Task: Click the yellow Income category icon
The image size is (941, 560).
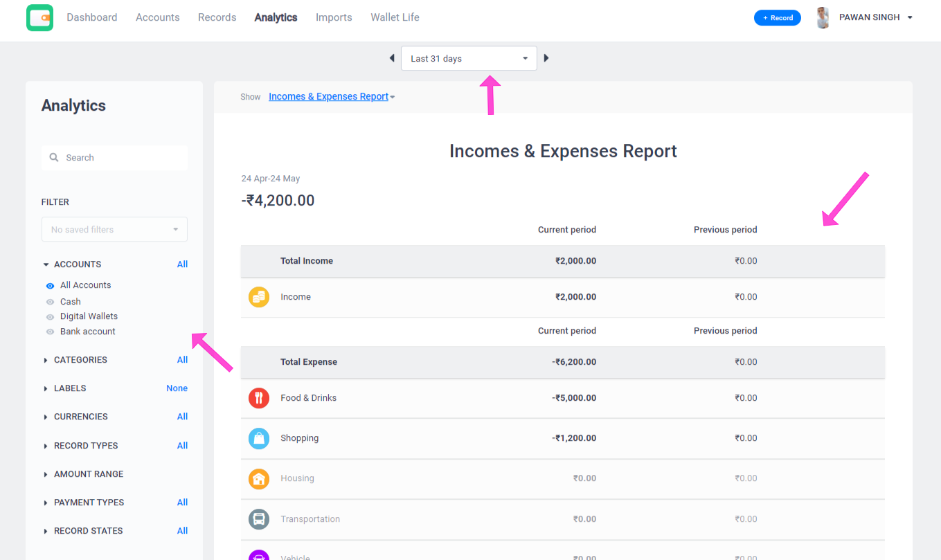Action: [259, 297]
